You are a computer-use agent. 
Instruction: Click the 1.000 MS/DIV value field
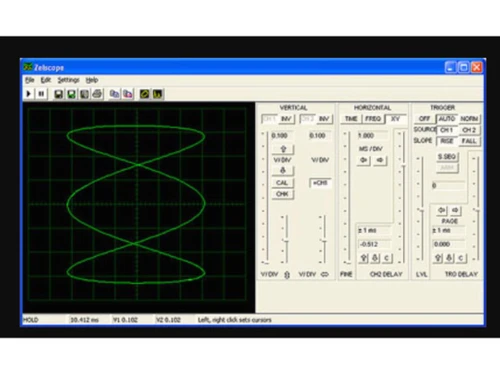point(373,136)
